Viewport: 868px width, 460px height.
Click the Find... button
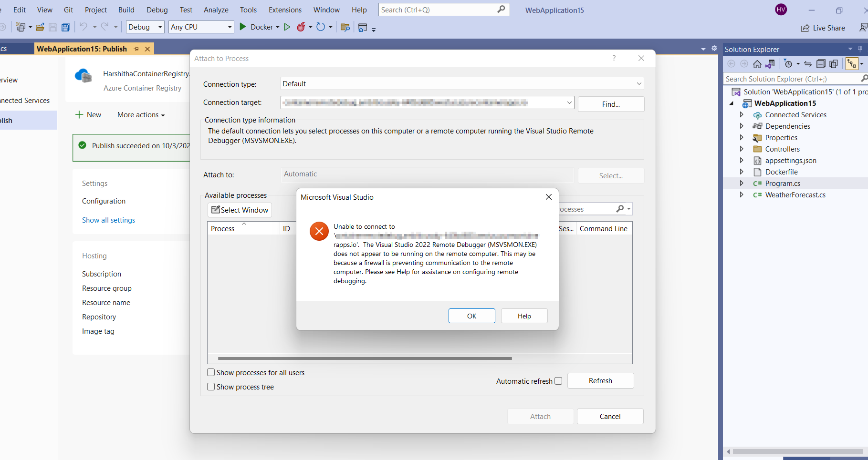click(611, 104)
